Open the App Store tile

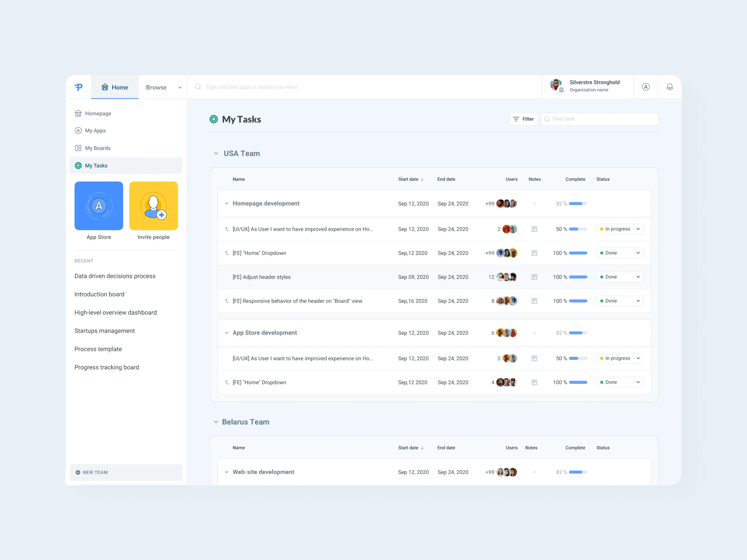point(99,206)
